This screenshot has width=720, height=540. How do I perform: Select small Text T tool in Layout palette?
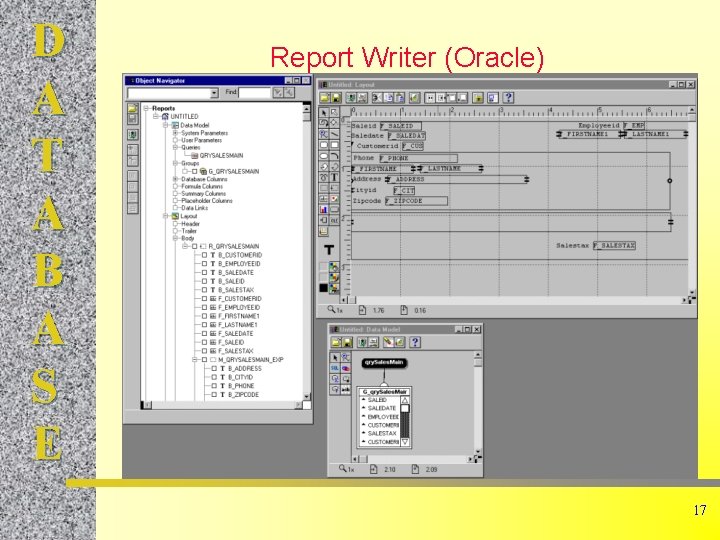tap(334, 178)
